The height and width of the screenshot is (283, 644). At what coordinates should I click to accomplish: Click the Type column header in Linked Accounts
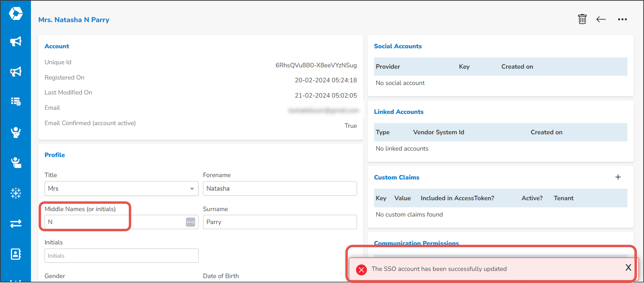(x=382, y=132)
